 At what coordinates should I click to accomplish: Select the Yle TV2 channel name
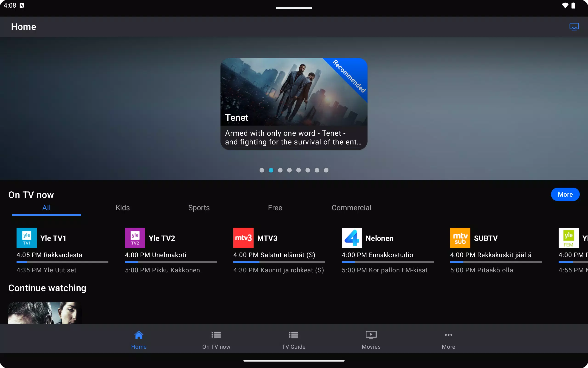162,238
